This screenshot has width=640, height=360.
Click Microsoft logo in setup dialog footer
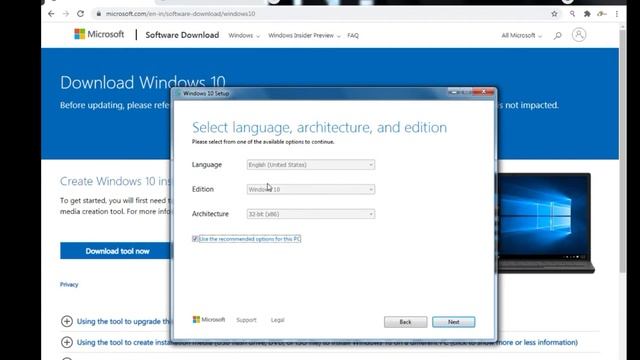[209, 320]
